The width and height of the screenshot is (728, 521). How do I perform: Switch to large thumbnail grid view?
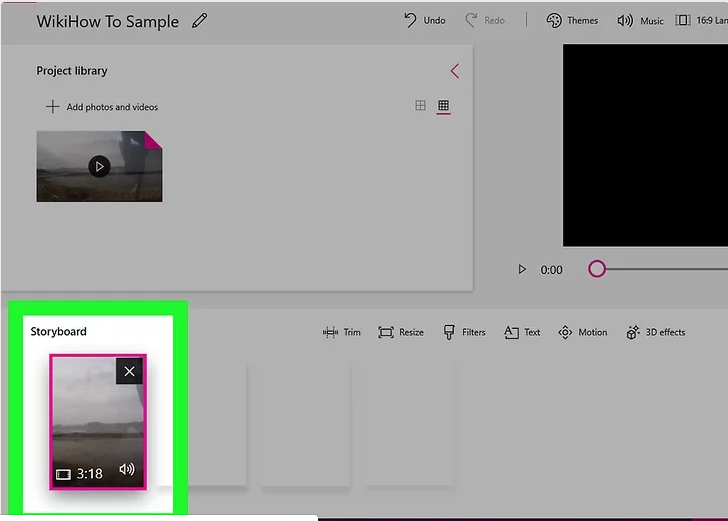point(420,105)
